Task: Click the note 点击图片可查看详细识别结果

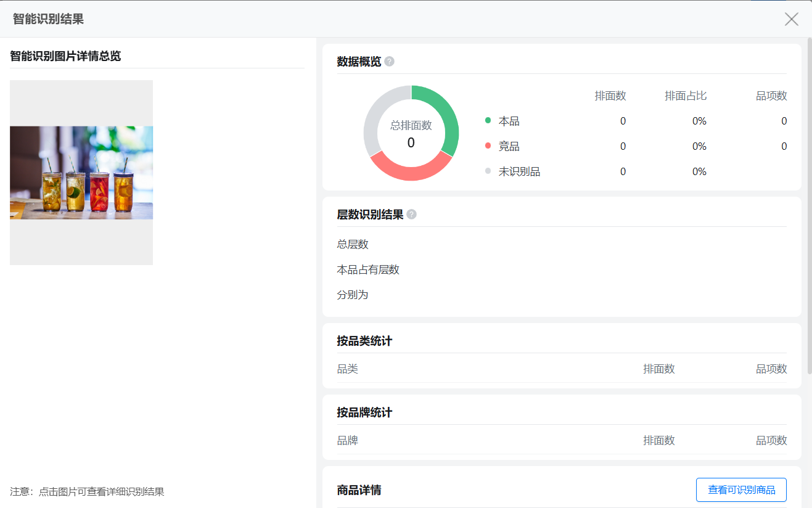Action: [x=102, y=492]
